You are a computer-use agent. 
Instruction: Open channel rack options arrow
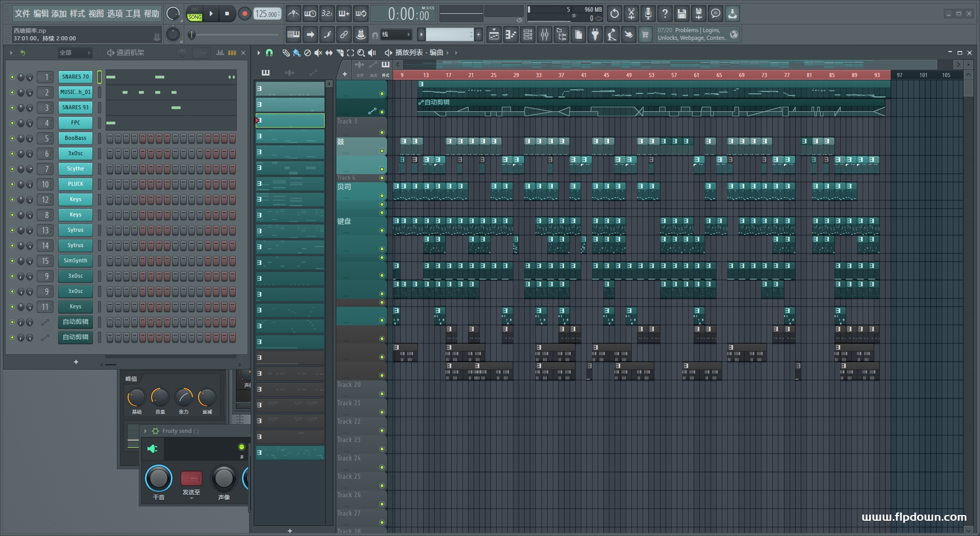(x=11, y=53)
